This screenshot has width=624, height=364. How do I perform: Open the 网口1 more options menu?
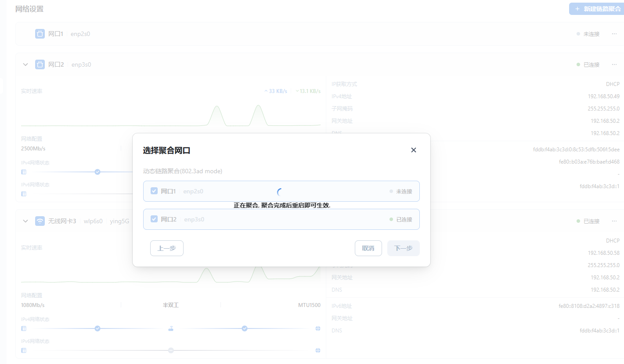point(614,34)
